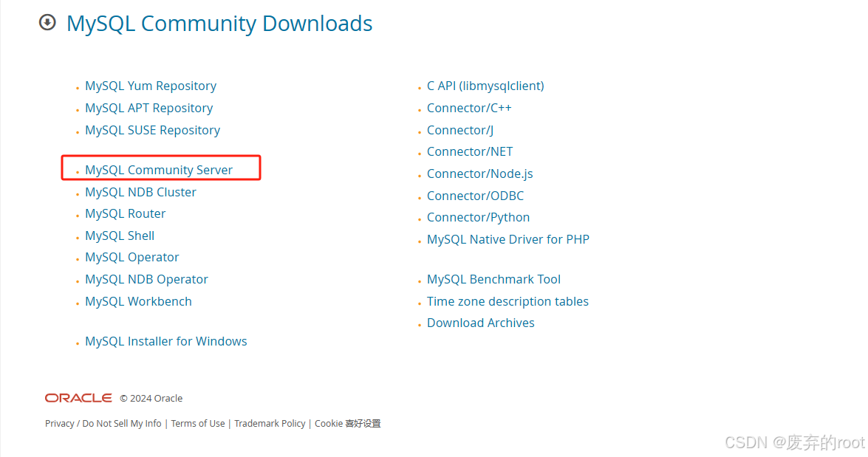Click the © 2024 Oracle copyright text

coord(151,399)
